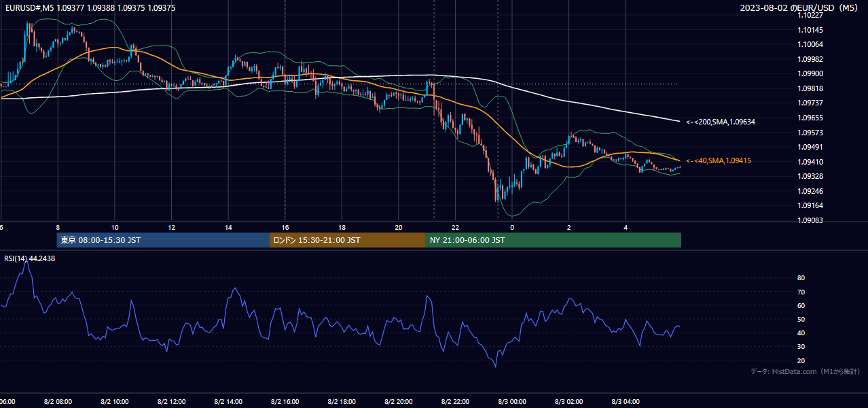Click RSI scale value 60

(x=801, y=305)
